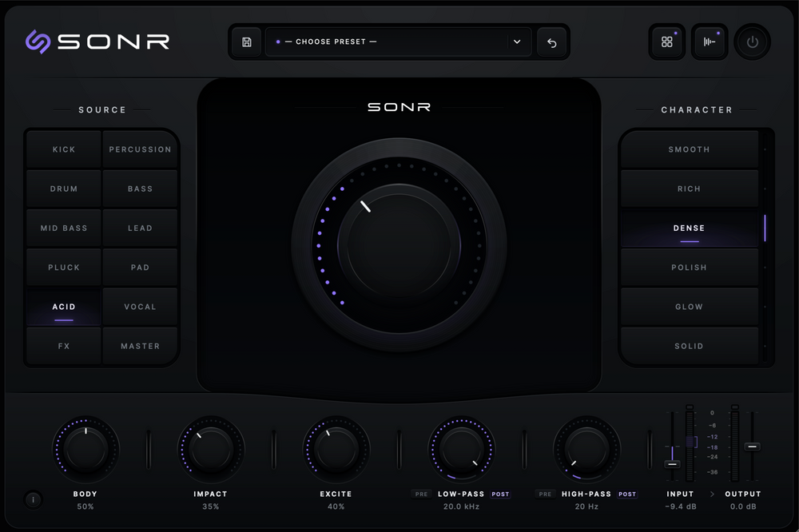The height and width of the screenshot is (532, 799).
Task: Expand preset list with chevron arrow
Action: click(x=517, y=42)
